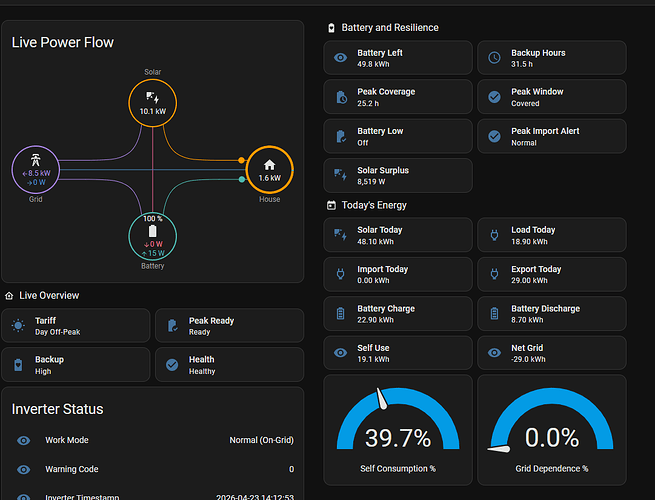Click the plug icon on Load Today

pyautogui.click(x=494, y=235)
